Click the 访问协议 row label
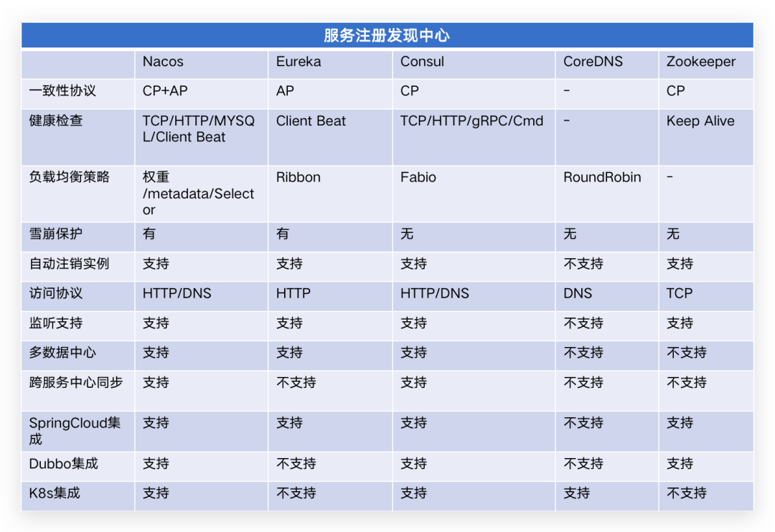This screenshot has width=775, height=532. click(56, 293)
